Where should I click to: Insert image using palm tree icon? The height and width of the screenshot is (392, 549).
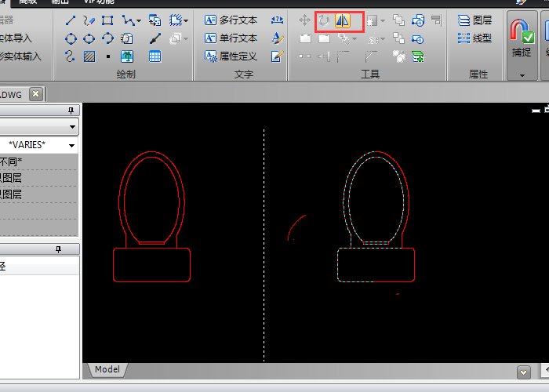click(127, 56)
